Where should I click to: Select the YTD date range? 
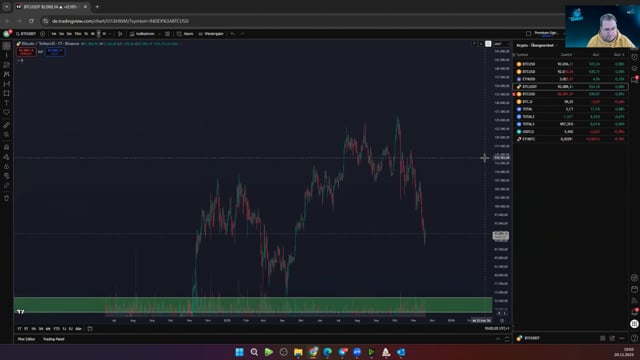(x=56, y=329)
